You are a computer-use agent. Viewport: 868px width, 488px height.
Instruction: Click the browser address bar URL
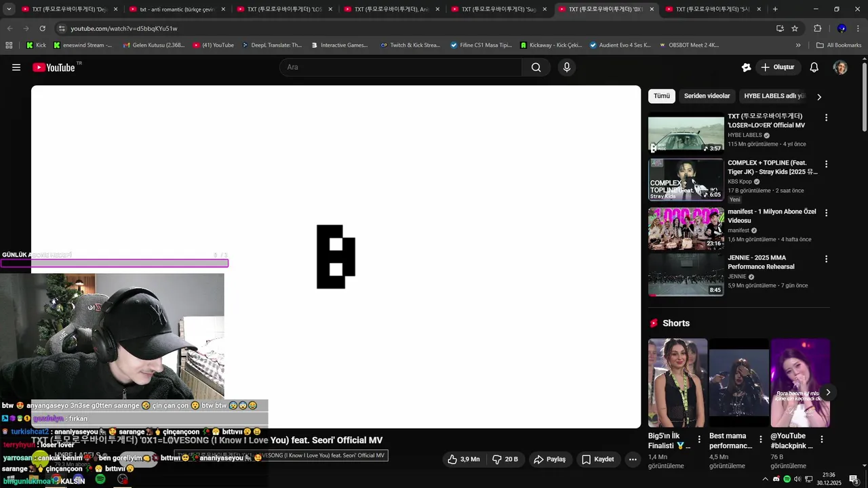(124, 28)
